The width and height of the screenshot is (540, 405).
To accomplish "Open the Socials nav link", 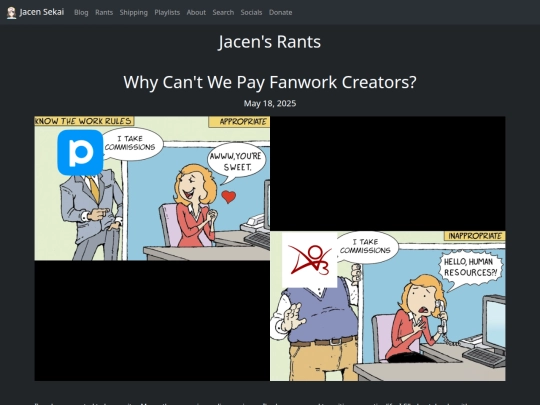I will tap(251, 12).
